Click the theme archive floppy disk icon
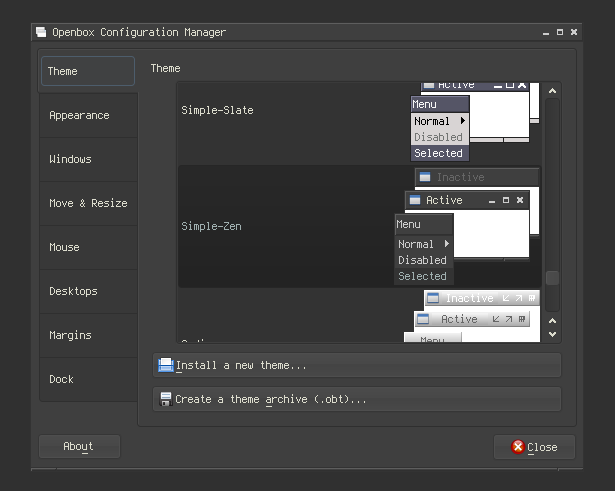 pyautogui.click(x=166, y=399)
